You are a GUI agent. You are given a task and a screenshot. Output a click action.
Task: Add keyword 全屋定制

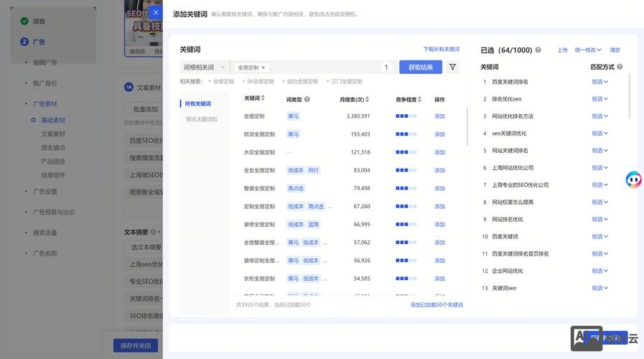pyautogui.click(x=439, y=116)
